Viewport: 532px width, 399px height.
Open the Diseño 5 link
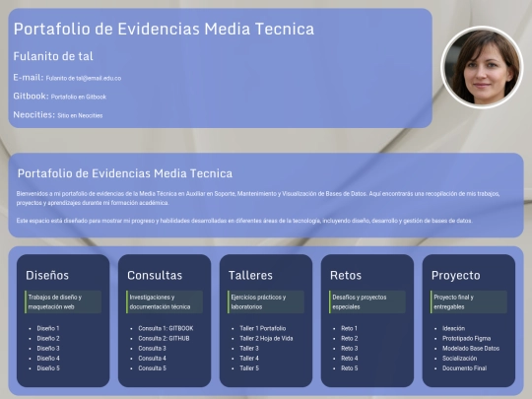(x=48, y=368)
